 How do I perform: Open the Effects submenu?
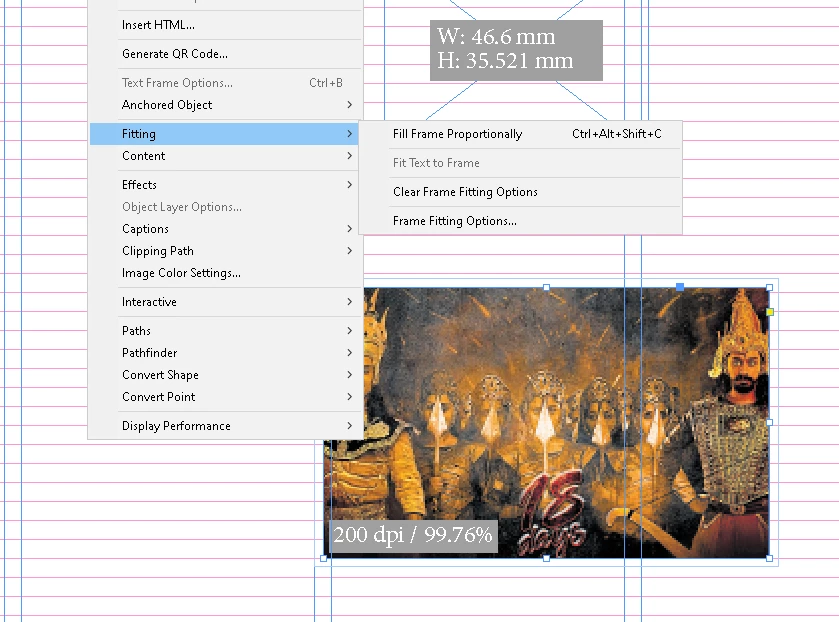[226, 185]
